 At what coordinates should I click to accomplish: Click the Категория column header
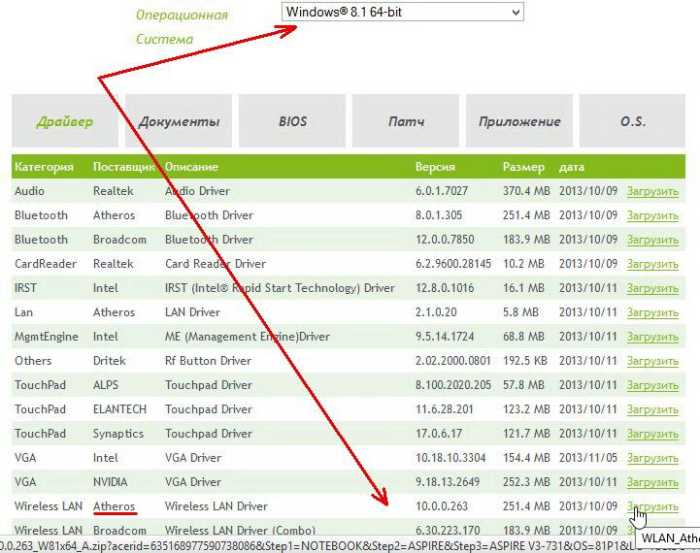click(44, 167)
